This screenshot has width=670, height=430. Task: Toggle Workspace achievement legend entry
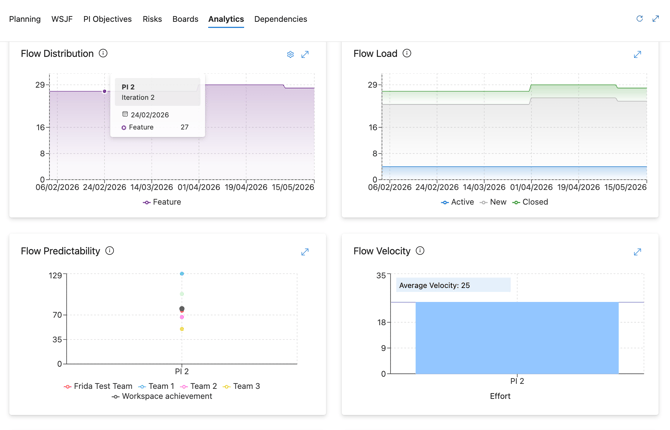pyautogui.click(x=162, y=396)
